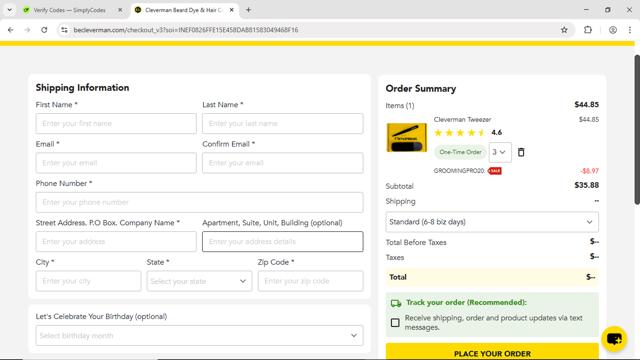This screenshot has width=640, height=360.
Task: Select the Street Address field
Action: [x=116, y=242]
